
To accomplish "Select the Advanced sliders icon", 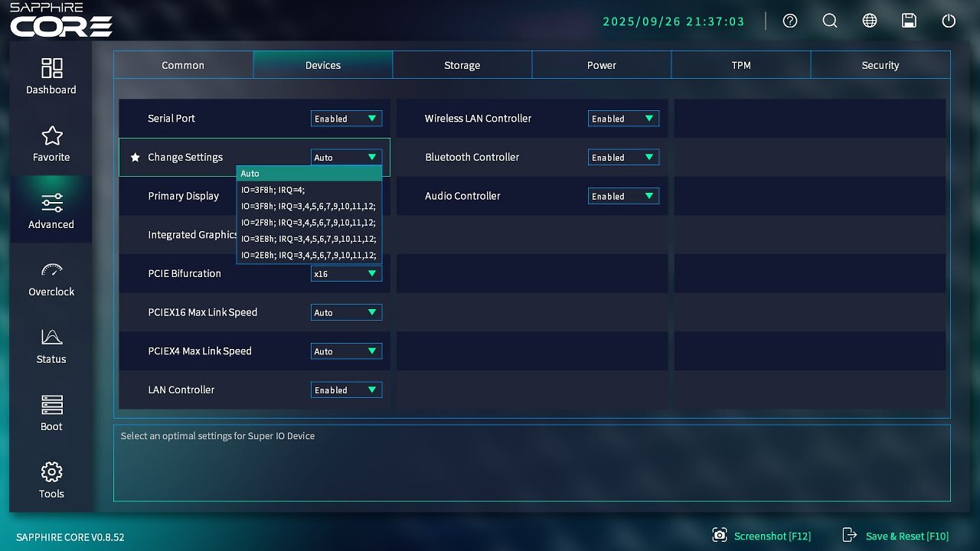I will (x=51, y=203).
